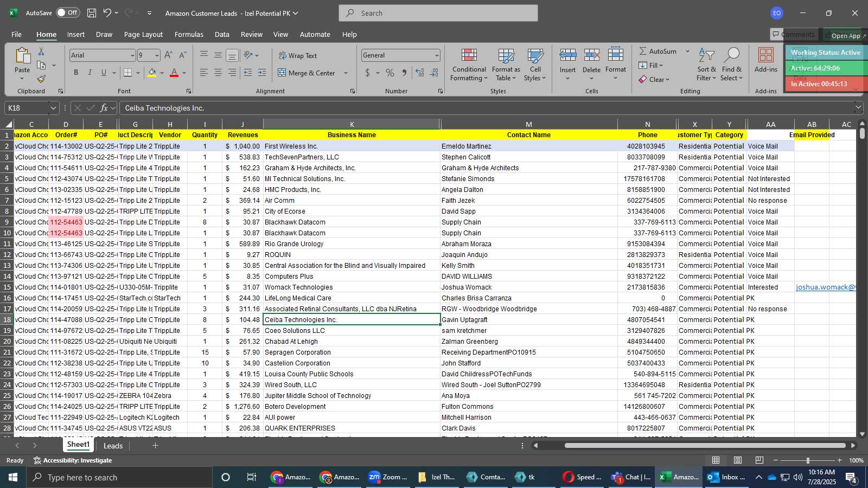Expand the Merge & Center dropdown arrow
The image size is (868, 488).
coord(346,73)
